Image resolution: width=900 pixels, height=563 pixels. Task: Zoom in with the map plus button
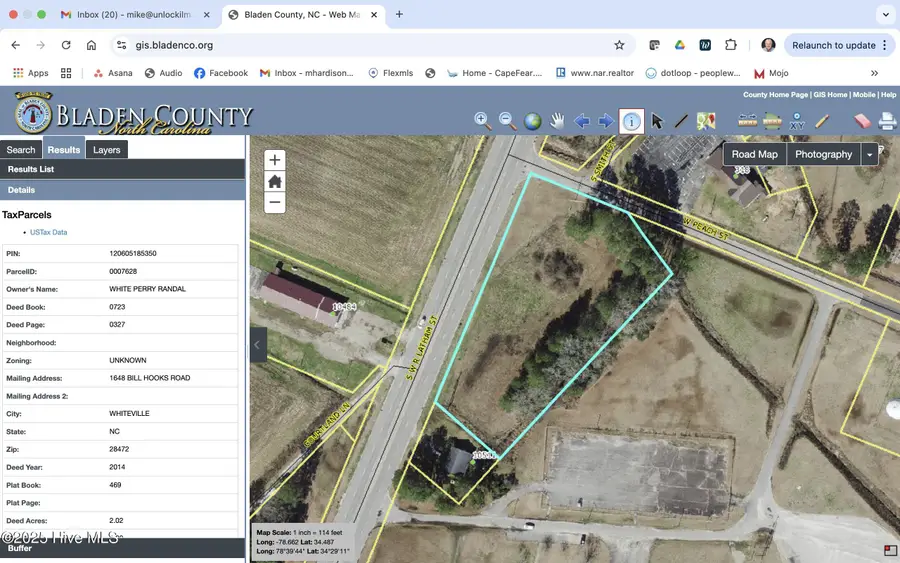coord(274,160)
